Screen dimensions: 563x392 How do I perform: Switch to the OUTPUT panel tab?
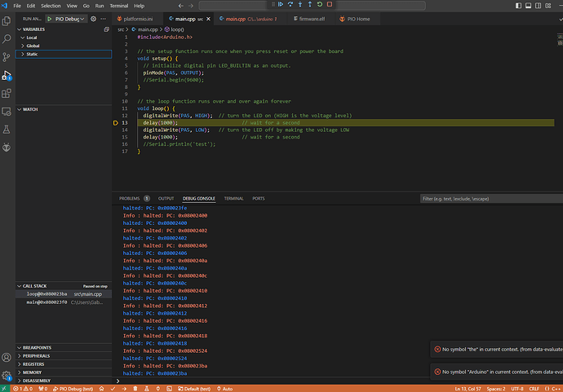click(166, 198)
